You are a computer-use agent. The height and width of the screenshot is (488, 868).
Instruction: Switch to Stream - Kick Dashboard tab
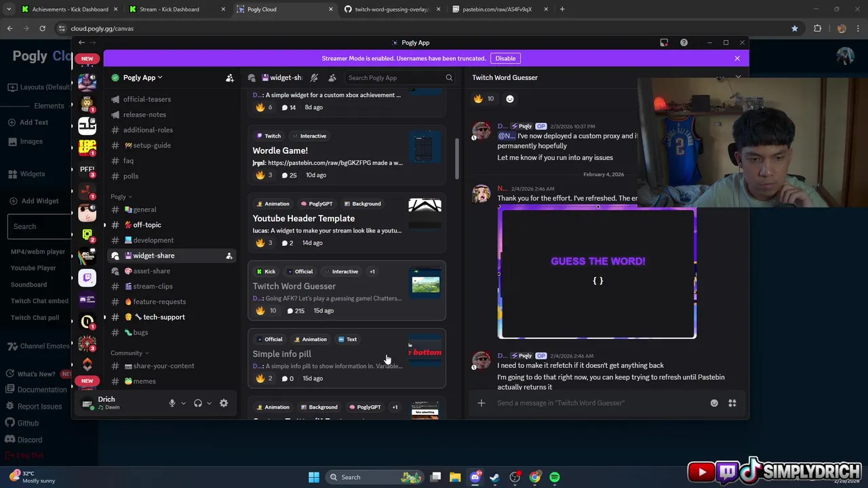point(175,9)
